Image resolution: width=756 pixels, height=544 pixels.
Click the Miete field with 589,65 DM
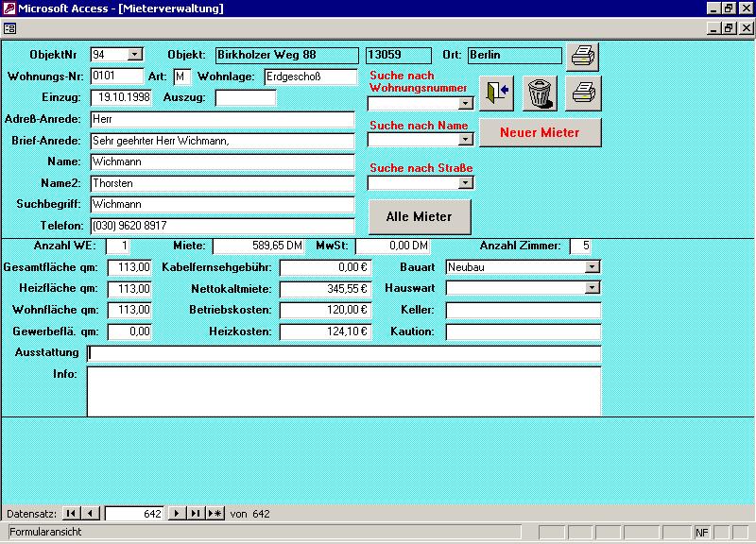pos(258,246)
